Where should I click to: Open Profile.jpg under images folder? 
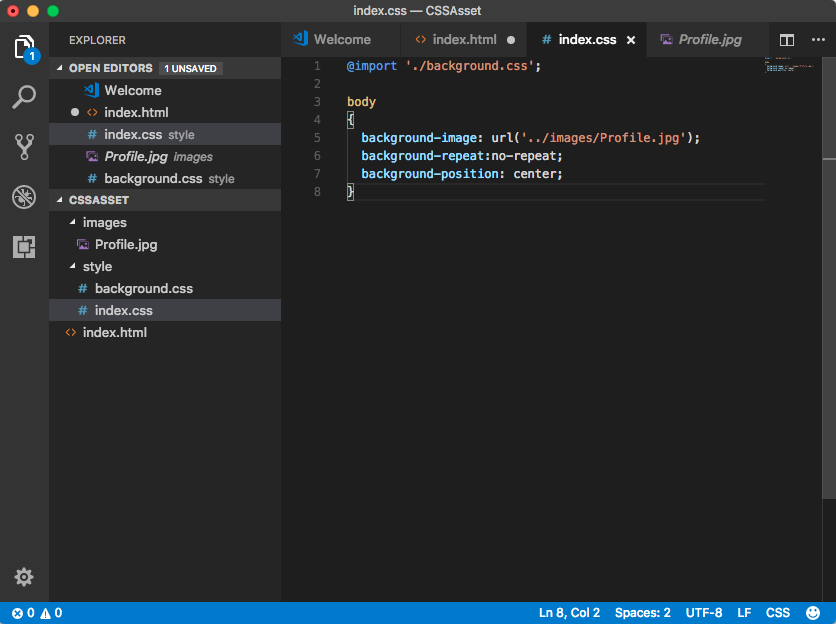pyautogui.click(x=165, y=245)
